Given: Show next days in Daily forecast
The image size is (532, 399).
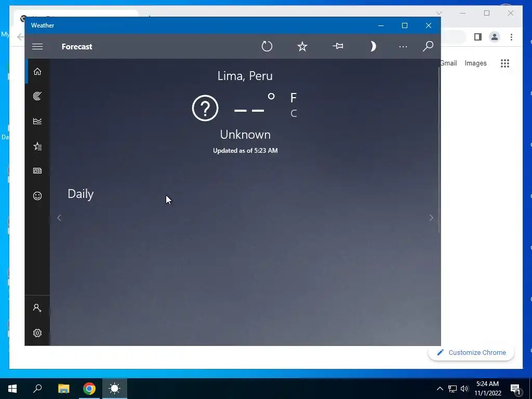Looking at the screenshot, I should [431, 218].
